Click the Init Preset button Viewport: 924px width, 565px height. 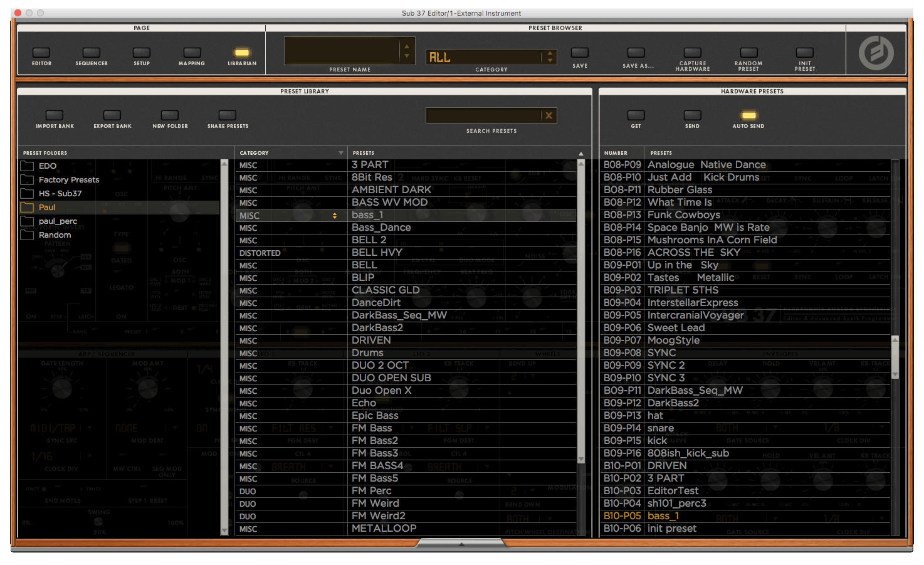point(805,53)
